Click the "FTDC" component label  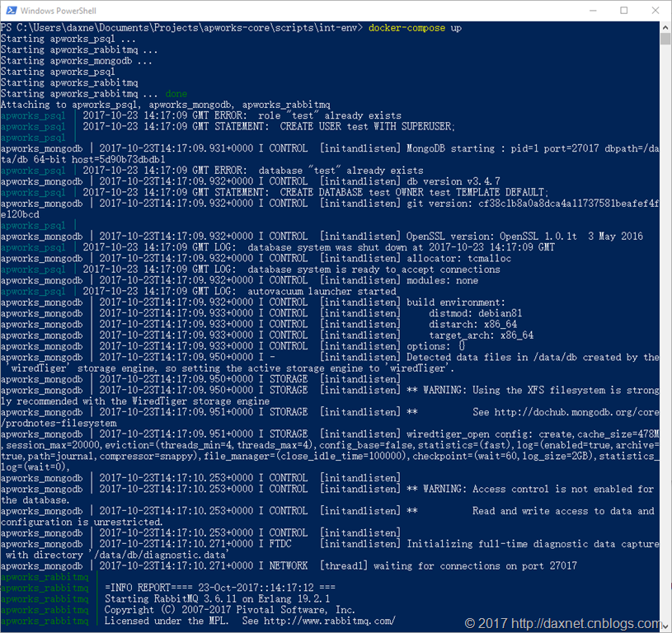pos(280,544)
